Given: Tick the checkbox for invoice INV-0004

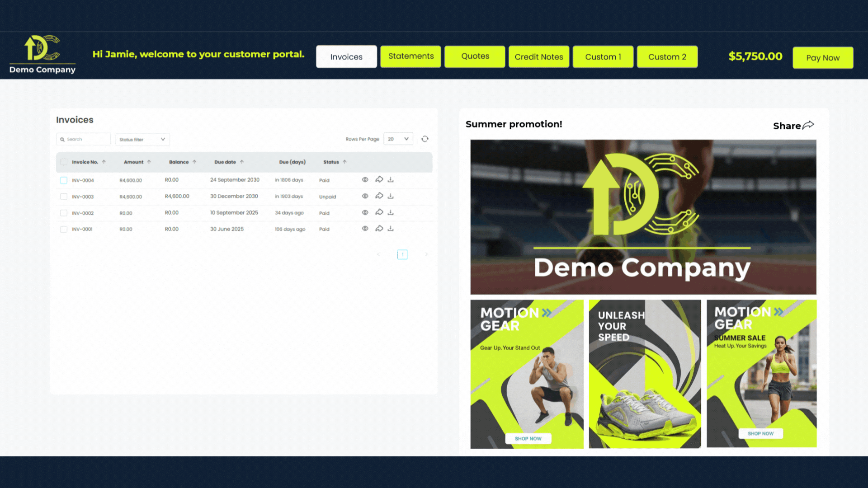Looking at the screenshot, I should (x=63, y=180).
